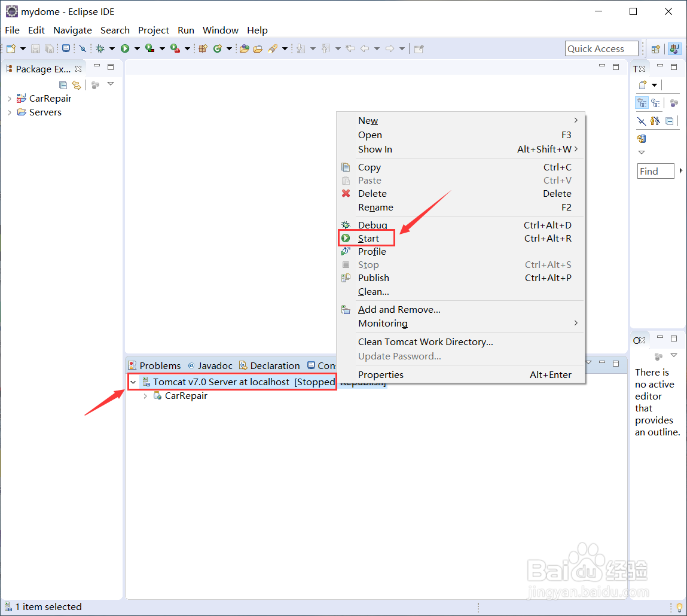Click the Open Task folder toolbar icon
Viewport: 687px width, 616px height.
tap(258, 48)
